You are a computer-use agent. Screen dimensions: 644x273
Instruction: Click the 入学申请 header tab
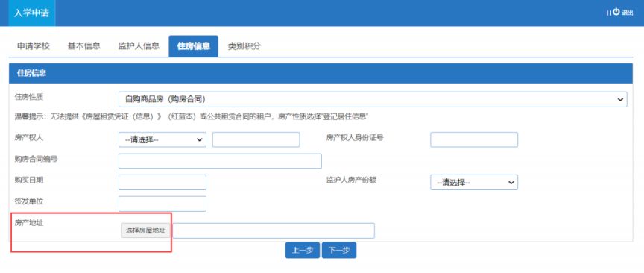[31, 13]
